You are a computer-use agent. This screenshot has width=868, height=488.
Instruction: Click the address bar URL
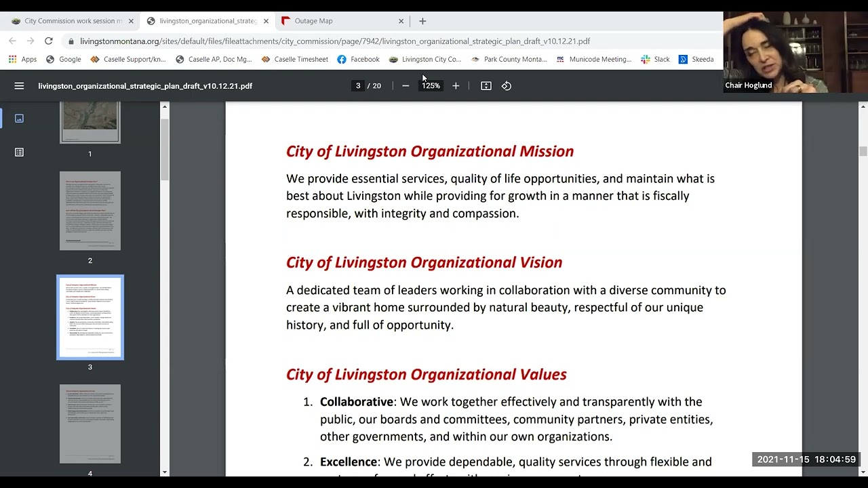(x=335, y=41)
